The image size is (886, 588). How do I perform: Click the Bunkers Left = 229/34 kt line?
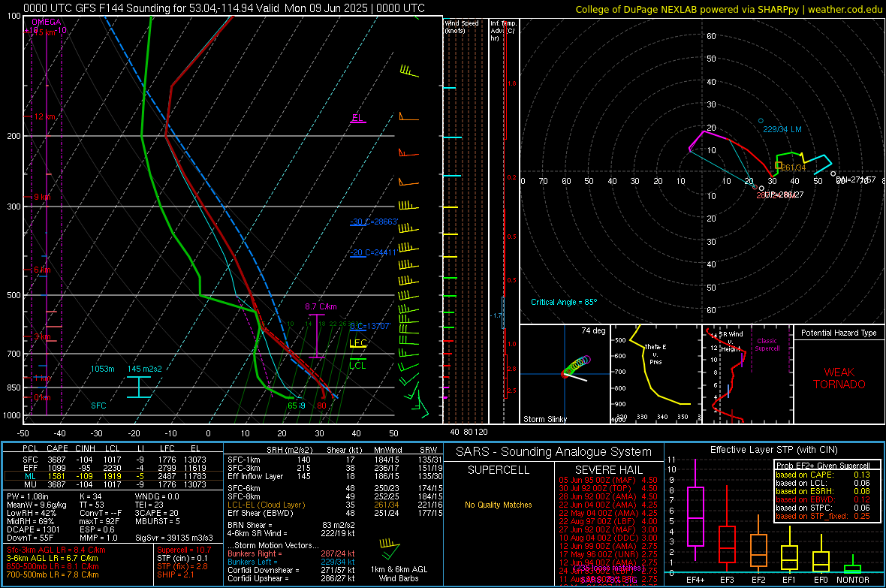(x=291, y=562)
